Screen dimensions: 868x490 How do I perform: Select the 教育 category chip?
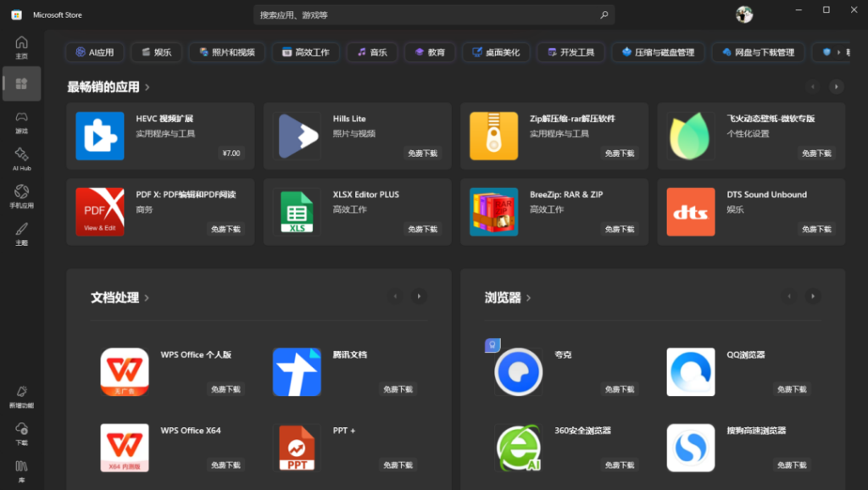click(430, 52)
